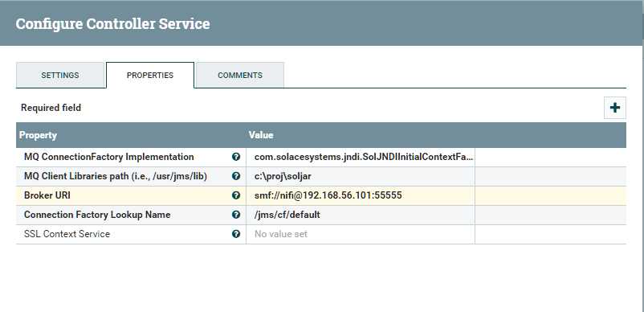Edit the com.solacesystems.jndi implementation value
The height and width of the screenshot is (312, 644).
(361, 157)
